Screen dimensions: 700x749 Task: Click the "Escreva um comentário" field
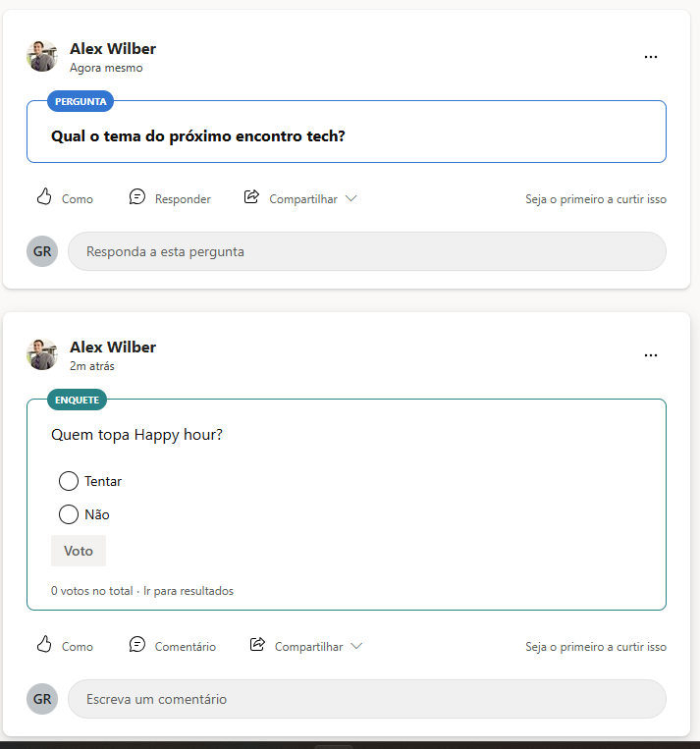pos(366,699)
